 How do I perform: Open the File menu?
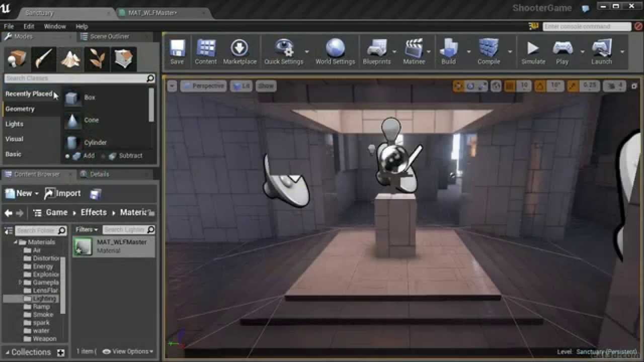click(9, 26)
